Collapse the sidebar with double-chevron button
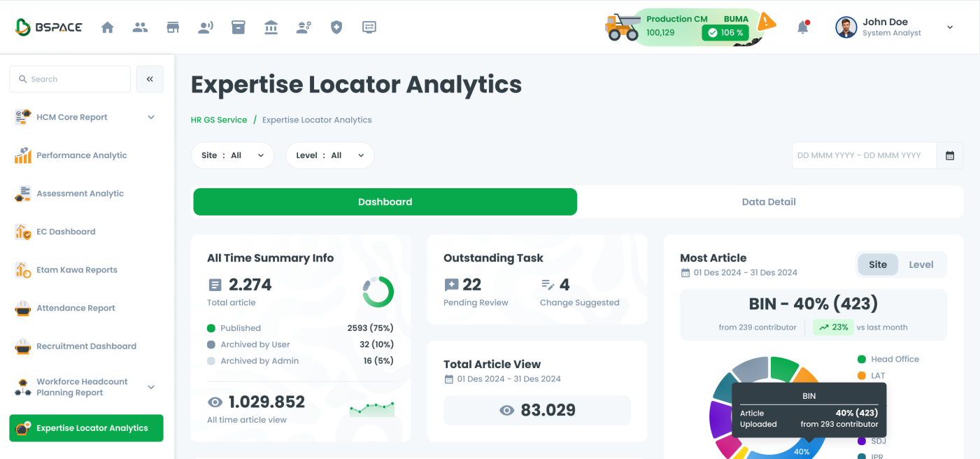Screen dimensions: 980x459 150,79
